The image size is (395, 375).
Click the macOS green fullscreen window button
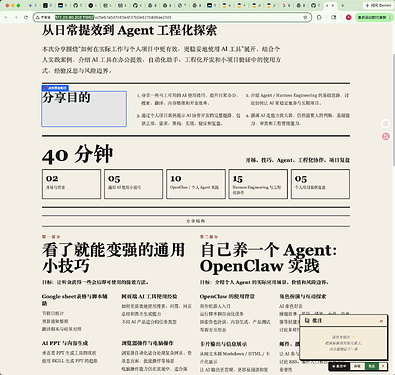click(18, 5)
